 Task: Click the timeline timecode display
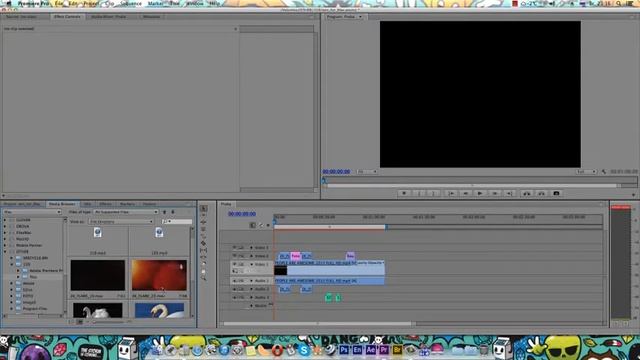[x=242, y=214]
